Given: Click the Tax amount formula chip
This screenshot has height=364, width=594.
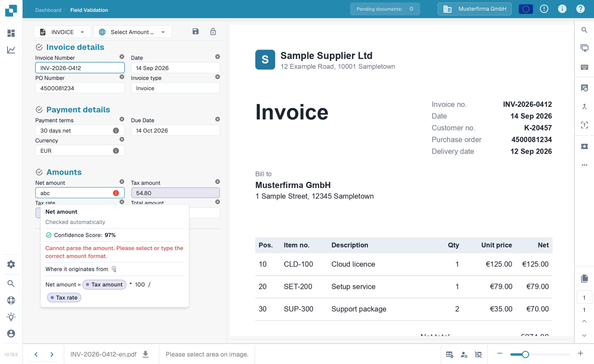Looking at the screenshot, I should point(104,284).
